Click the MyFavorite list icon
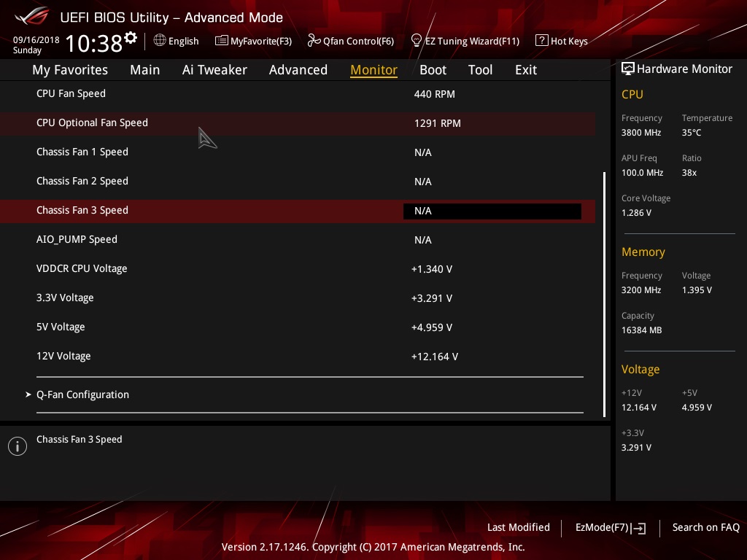This screenshot has width=747, height=560. pyautogui.click(x=222, y=41)
